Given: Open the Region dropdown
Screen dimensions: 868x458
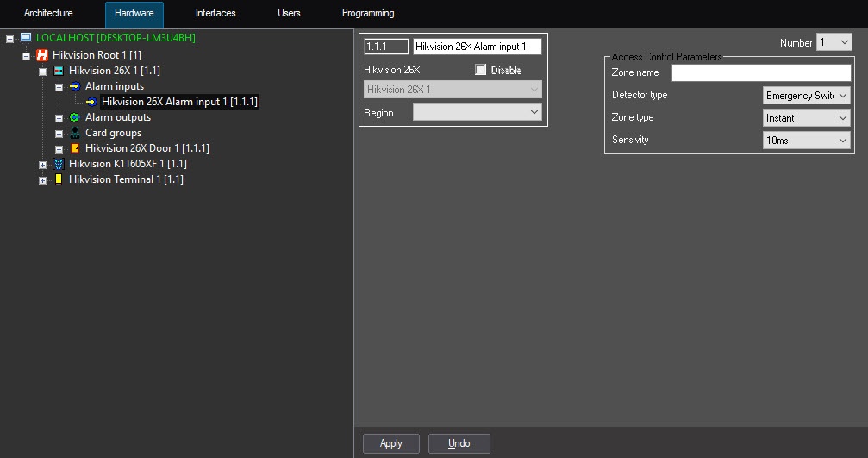Looking at the screenshot, I should (x=478, y=112).
